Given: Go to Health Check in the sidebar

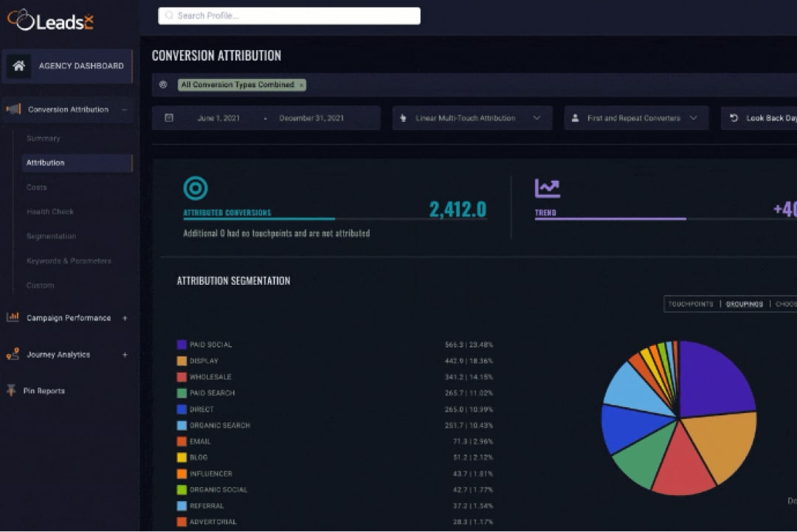Looking at the screenshot, I should point(50,212).
